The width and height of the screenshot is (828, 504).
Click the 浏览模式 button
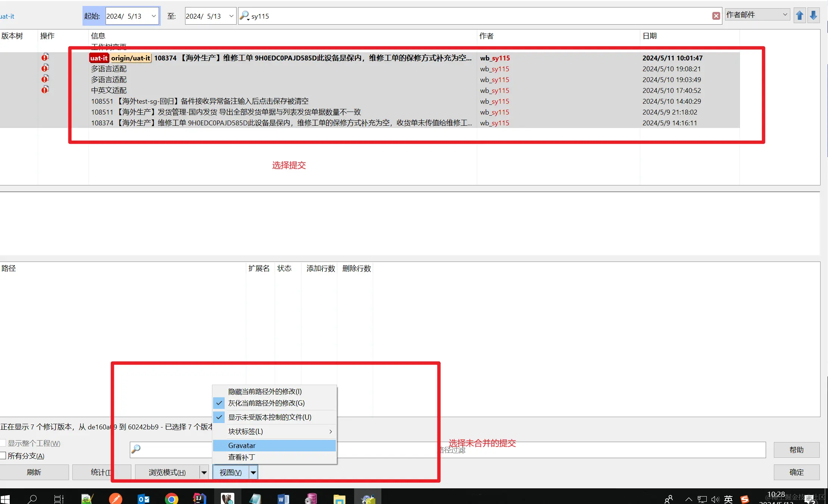[x=167, y=472]
